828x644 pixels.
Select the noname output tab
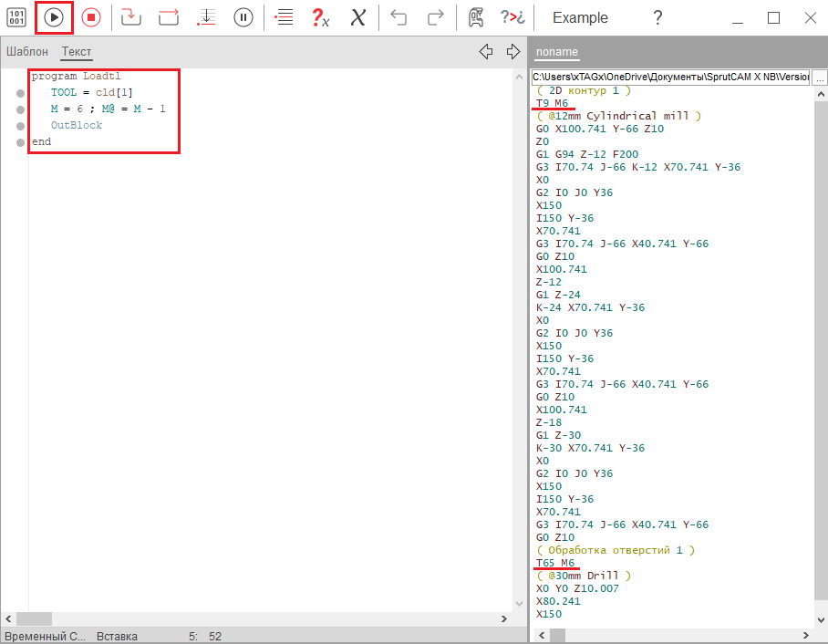click(556, 52)
